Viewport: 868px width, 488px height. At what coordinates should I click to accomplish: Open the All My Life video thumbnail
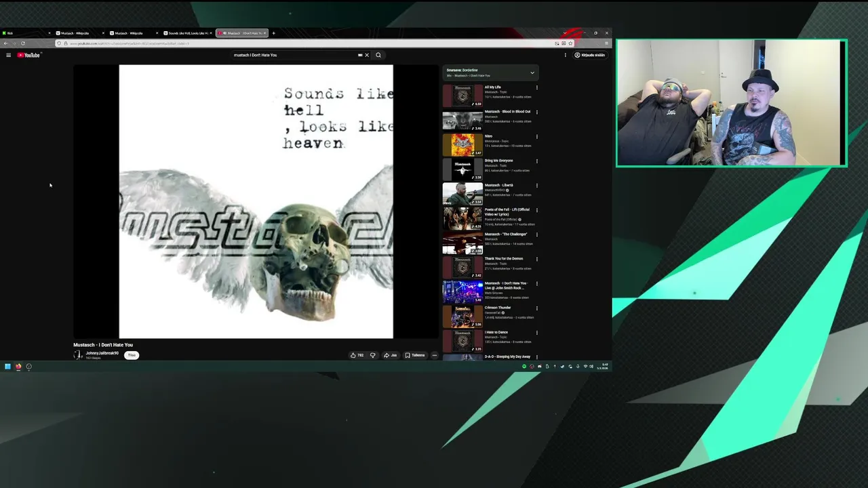click(462, 96)
